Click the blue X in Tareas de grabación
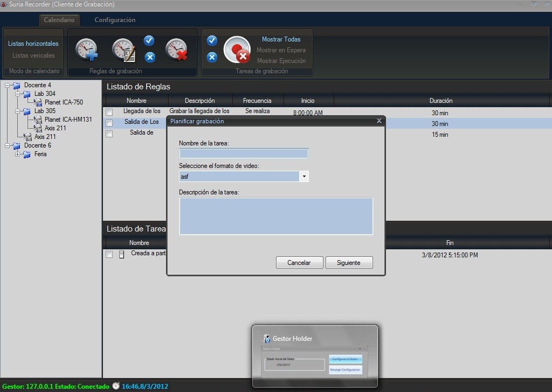 [x=212, y=57]
